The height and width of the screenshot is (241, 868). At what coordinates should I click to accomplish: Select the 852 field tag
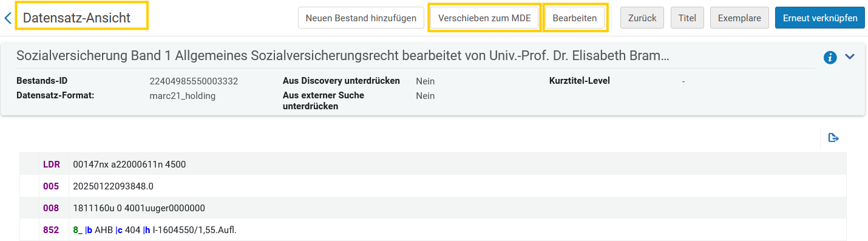pyautogui.click(x=51, y=230)
